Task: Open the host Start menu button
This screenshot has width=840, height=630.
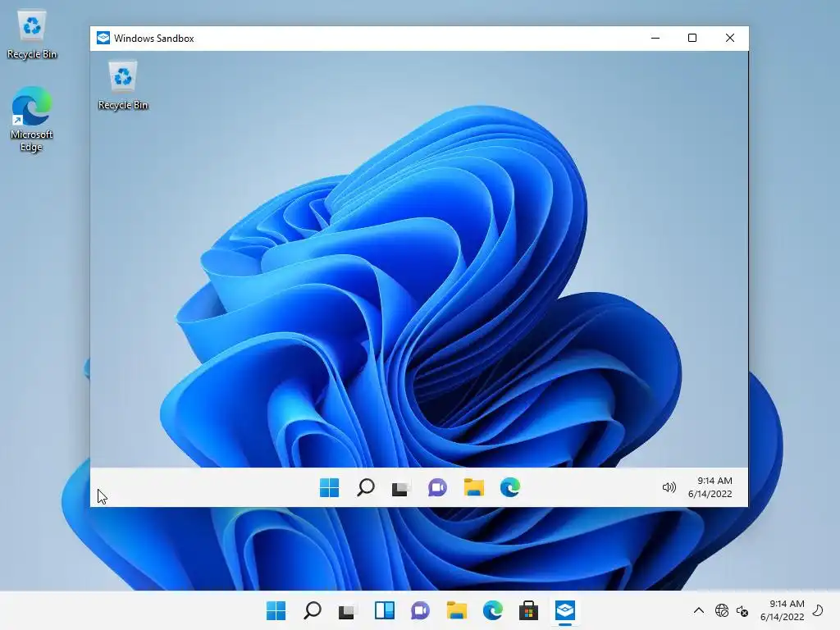Action: 276,610
